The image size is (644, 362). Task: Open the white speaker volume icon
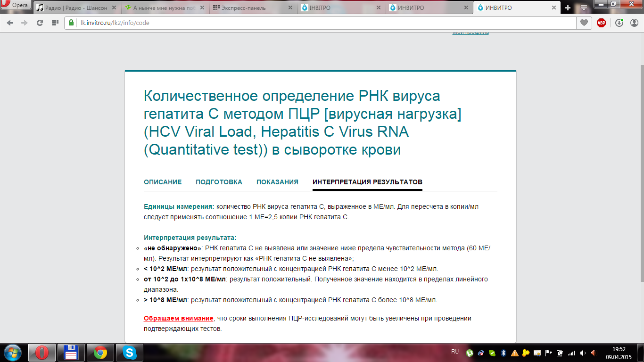point(583,353)
